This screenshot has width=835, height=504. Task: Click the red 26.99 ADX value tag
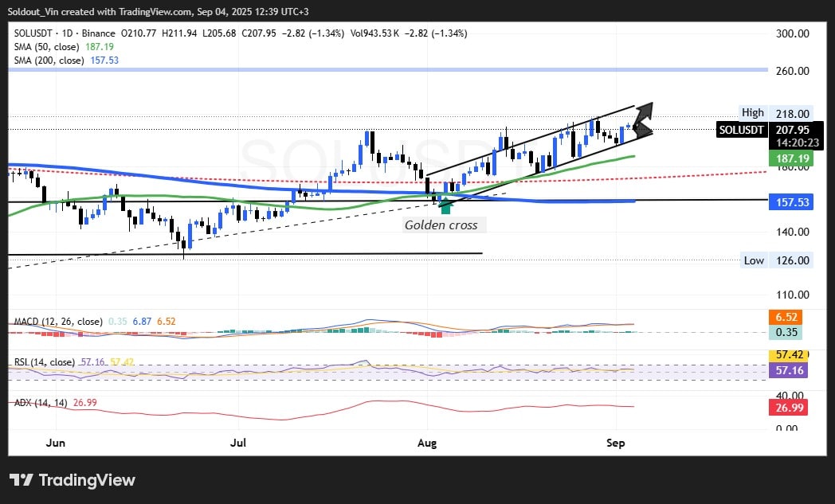tap(789, 408)
